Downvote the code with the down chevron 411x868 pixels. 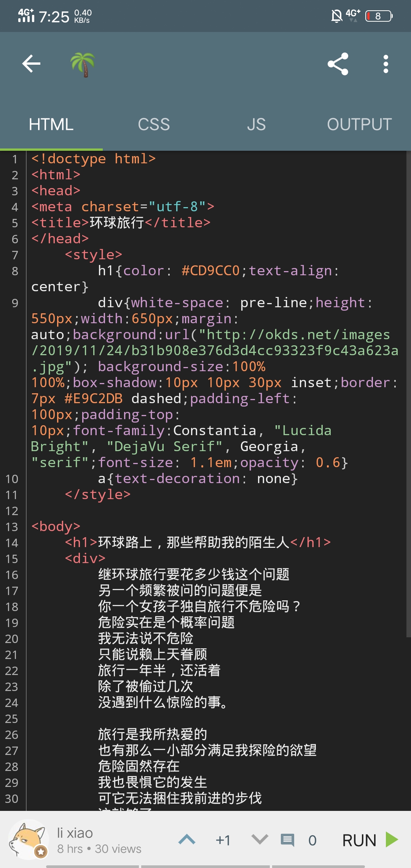(x=260, y=839)
